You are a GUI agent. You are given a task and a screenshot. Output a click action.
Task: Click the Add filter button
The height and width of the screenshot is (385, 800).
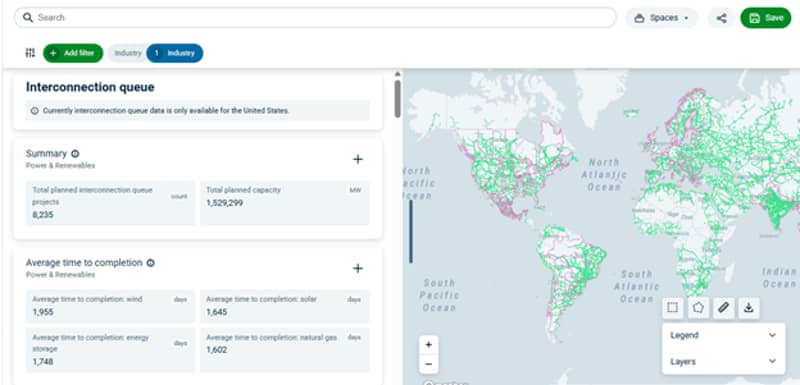click(73, 53)
